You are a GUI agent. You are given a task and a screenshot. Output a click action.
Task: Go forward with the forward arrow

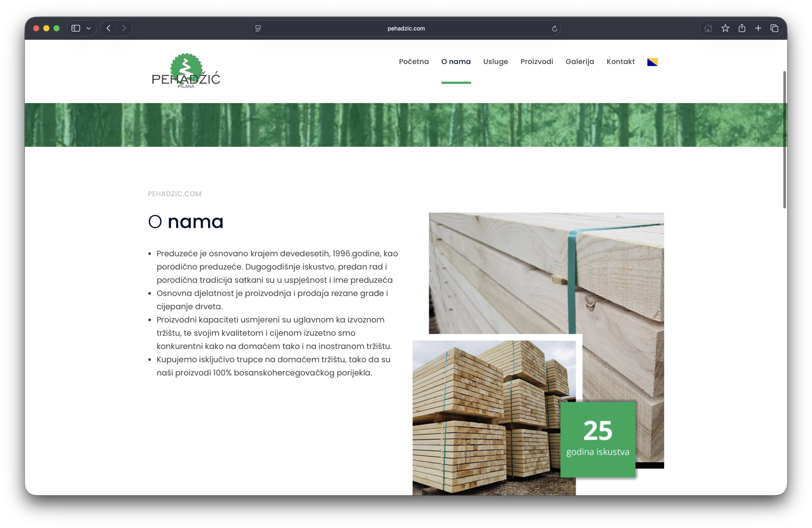(x=124, y=28)
